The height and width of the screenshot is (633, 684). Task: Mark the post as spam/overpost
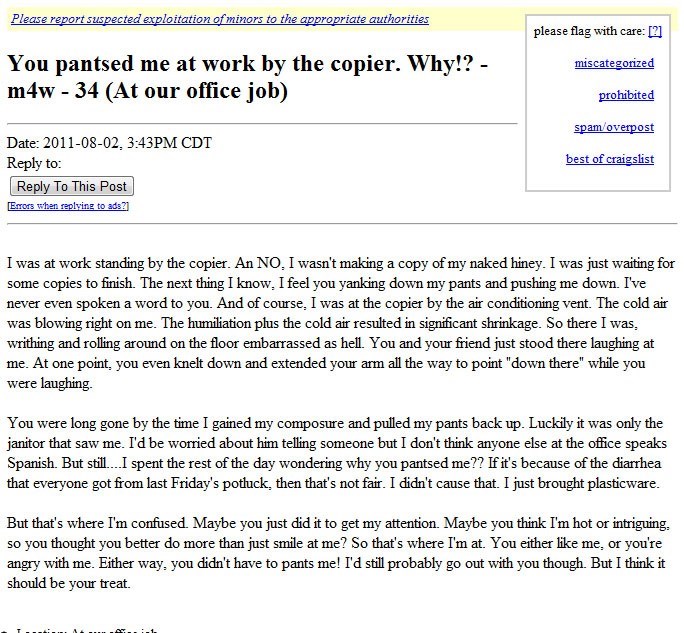[614, 127]
